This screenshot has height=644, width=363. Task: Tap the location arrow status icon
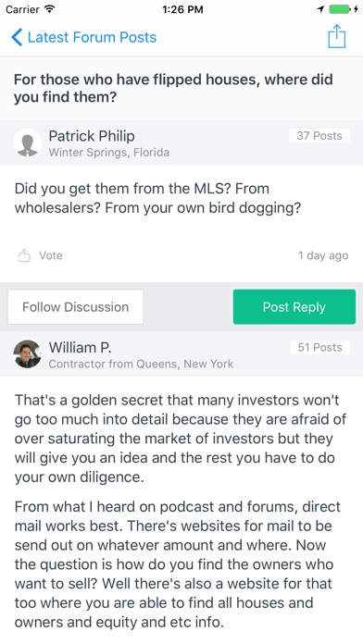click(320, 9)
